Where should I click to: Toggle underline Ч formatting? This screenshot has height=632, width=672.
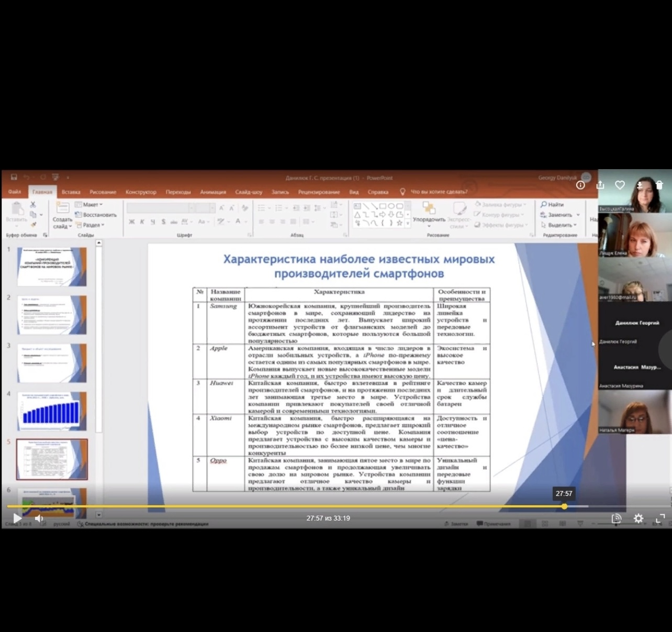click(x=153, y=222)
